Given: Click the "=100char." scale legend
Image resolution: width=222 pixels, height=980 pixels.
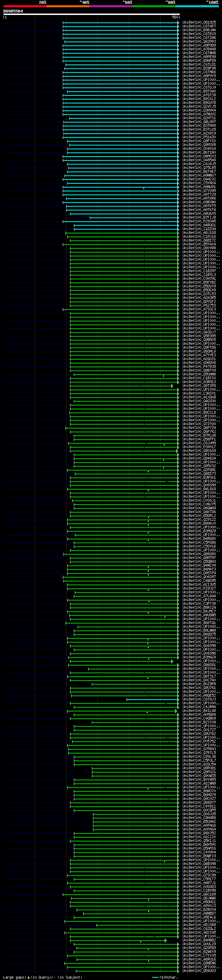Looking at the screenshot, I should coord(165,977).
